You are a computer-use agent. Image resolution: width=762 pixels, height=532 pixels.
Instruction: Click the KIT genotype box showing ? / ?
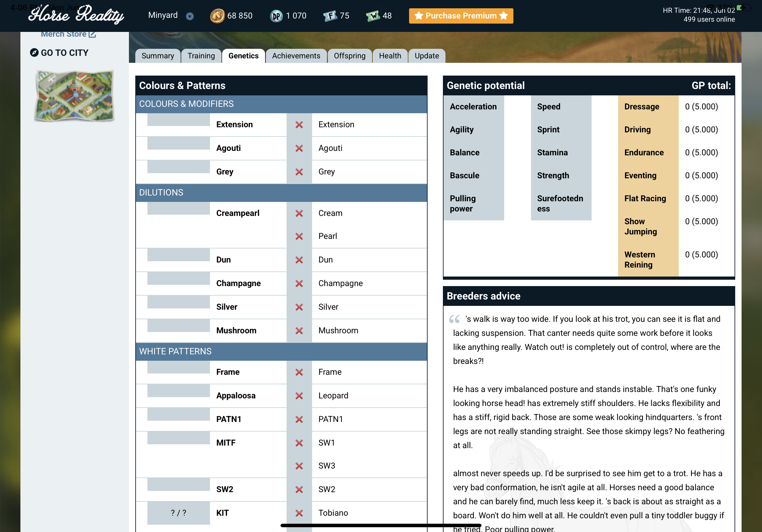click(x=178, y=513)
